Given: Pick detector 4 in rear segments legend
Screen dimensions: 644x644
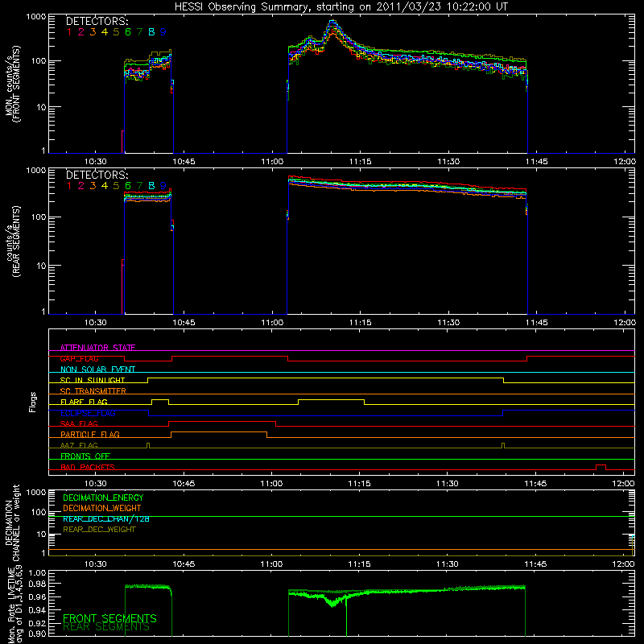Looking at the screenshot, I should [x=105, y=186].
